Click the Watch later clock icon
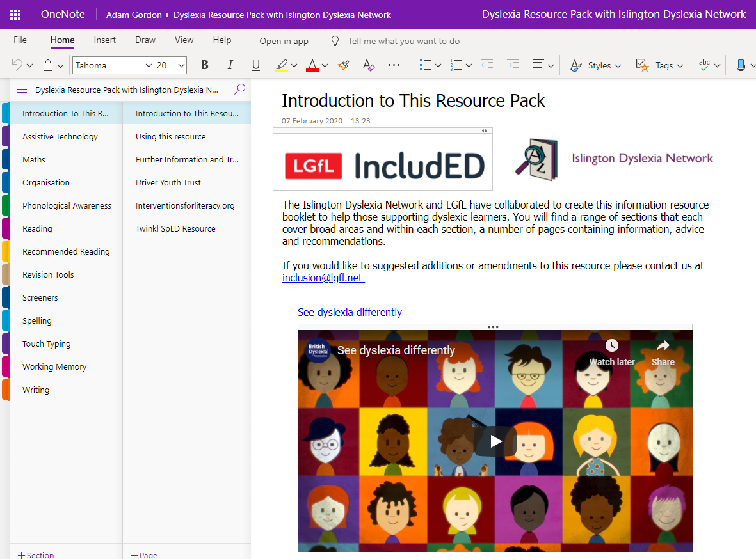The width and height of the screenshot is (756, 559). (612, 345)
